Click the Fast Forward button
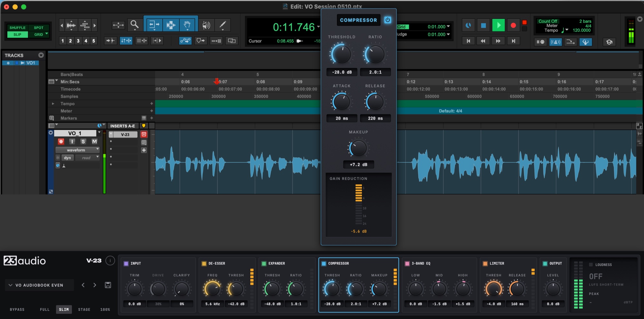The image size is (644, 319). click(x=498, y=41)
